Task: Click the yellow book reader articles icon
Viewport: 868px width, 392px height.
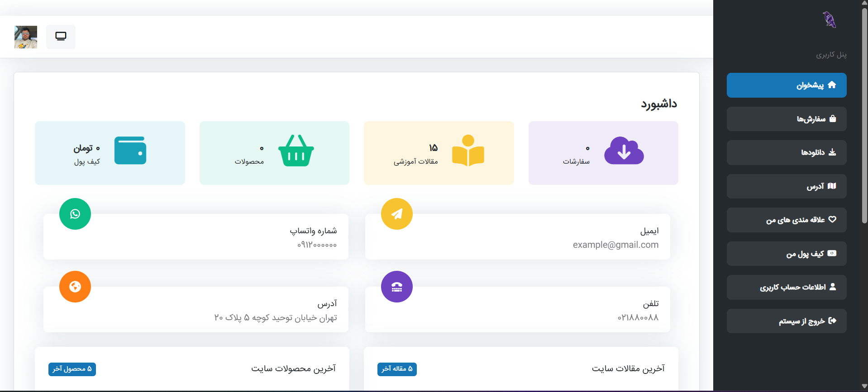Action: coord(468,151)
